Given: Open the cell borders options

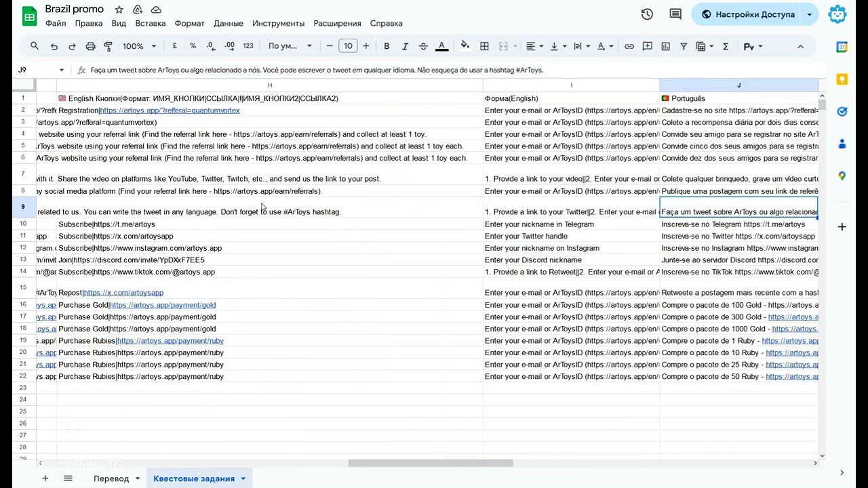Looking at the screenshot, I should point(484,46).
